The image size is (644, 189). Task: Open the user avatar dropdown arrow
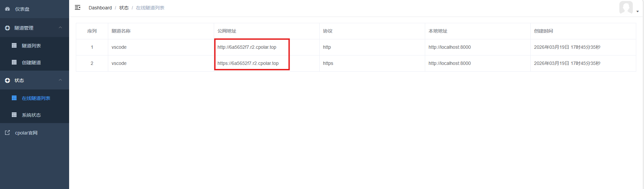[637, 11]
